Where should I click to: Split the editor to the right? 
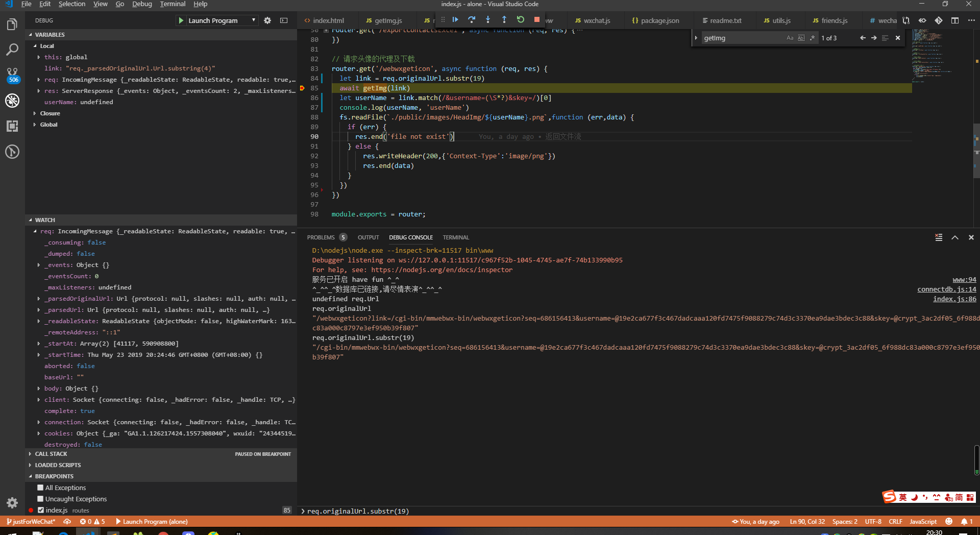pyautogui.click(x=955, y=20)
